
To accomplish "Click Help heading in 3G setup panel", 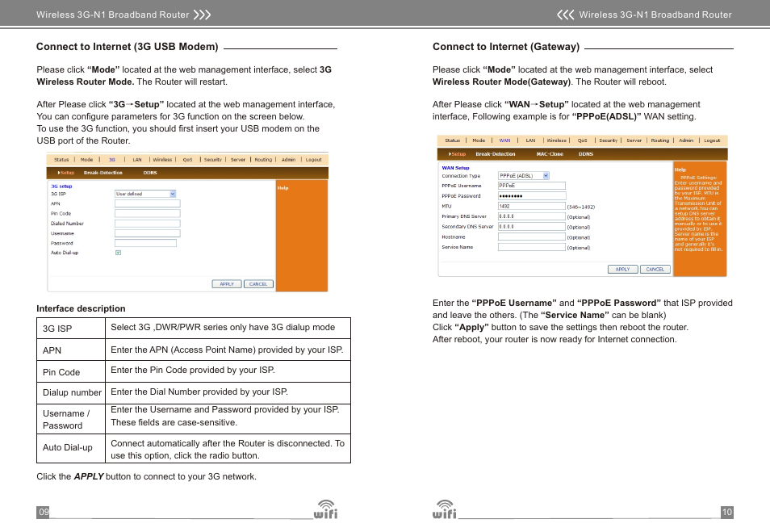I will 282,187.
